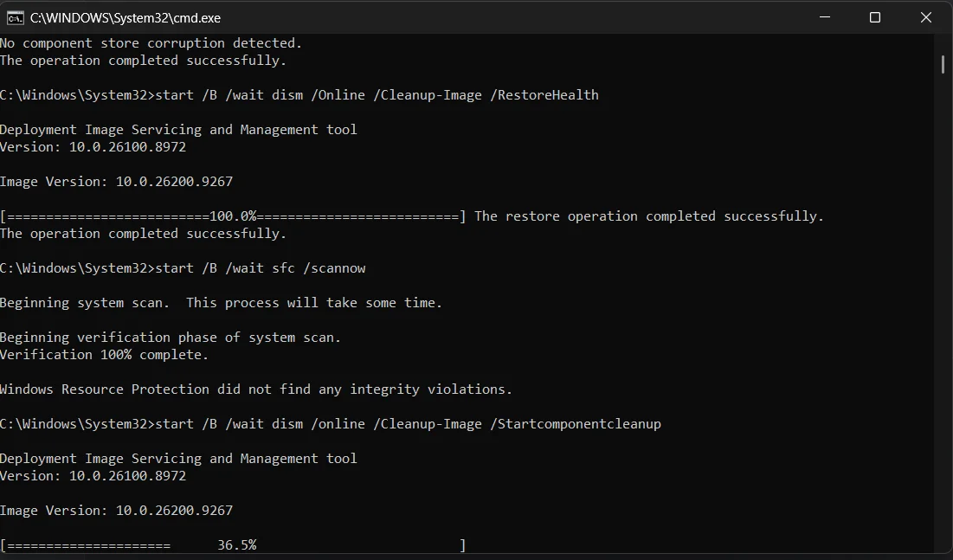953x560 pixels.
Task: Click the first "Image Version: 10.0.26200.9267" line
Action: (x=116, y=182)
